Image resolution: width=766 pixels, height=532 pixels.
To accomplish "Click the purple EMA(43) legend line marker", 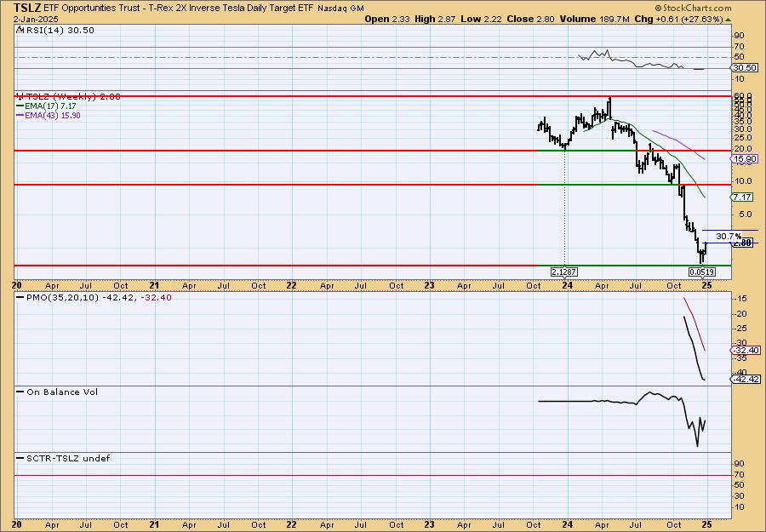I will (20, 116).
